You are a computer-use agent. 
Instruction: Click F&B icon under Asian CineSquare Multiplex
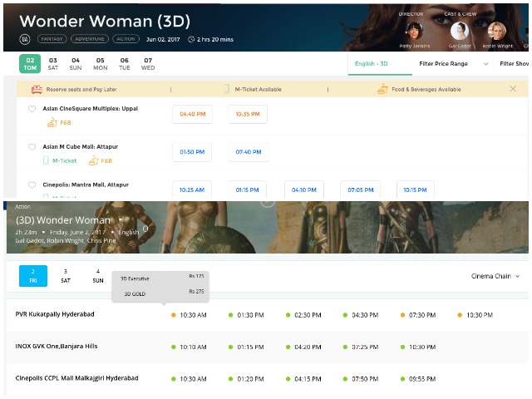(52, 122)
